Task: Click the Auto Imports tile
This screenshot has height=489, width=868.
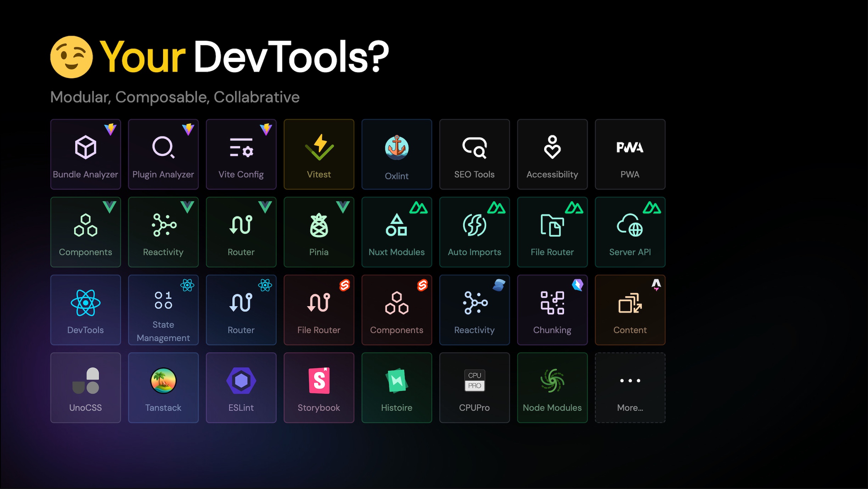Action: (x=474, y=232)
